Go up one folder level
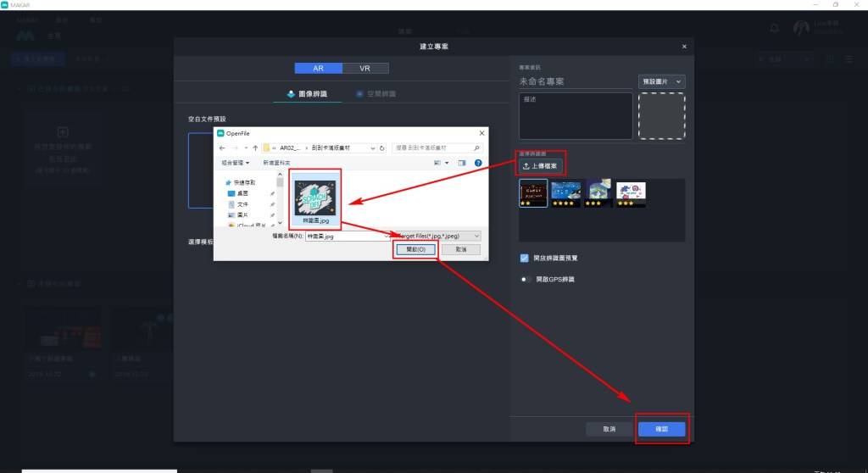This screenshot has height=473, width=868. 254,147
